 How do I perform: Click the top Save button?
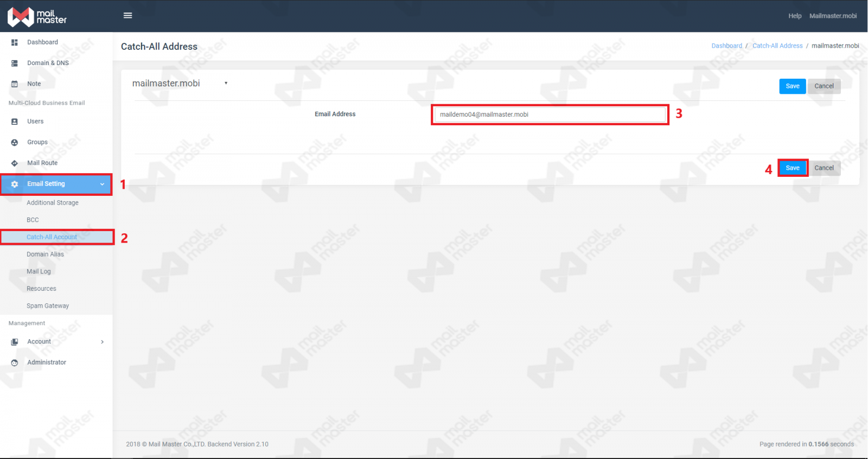click(x=793, y=86)
